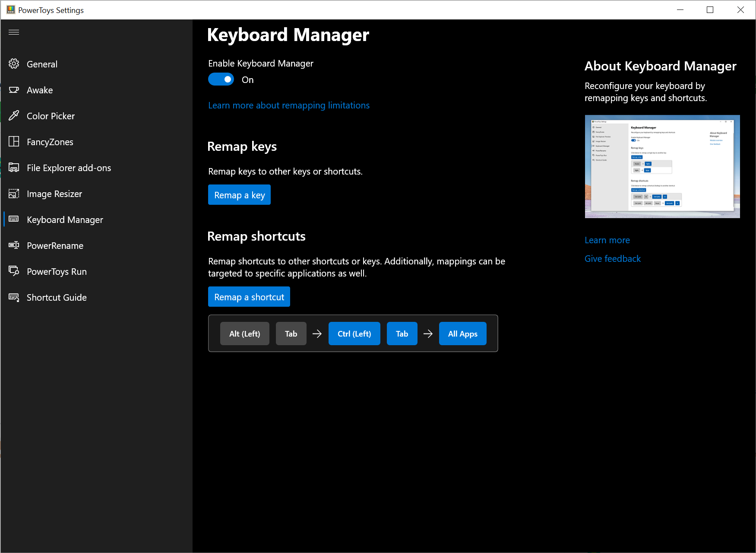The height and width of the screenshot is (553, 756).
Task: Click the Keyboard Manager preview thumbnail
Action: (x=662, y=167)
